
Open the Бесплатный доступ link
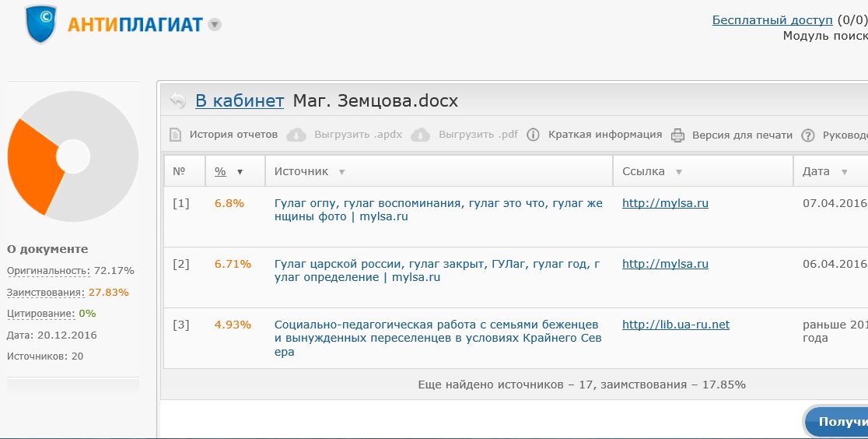coord(772,20)
